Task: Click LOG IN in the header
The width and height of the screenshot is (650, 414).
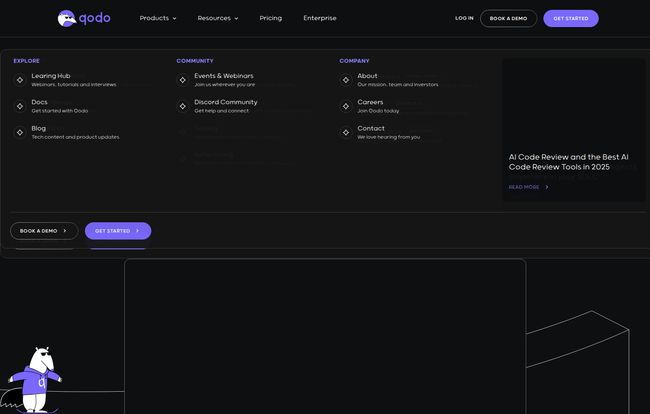Action: [464, 18]
